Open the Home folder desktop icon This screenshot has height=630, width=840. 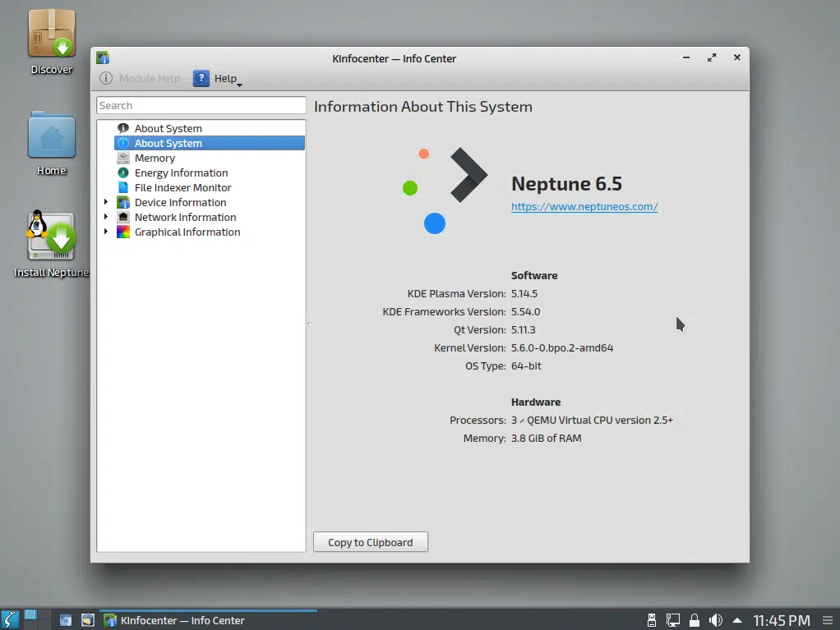[x=52, y=144]
